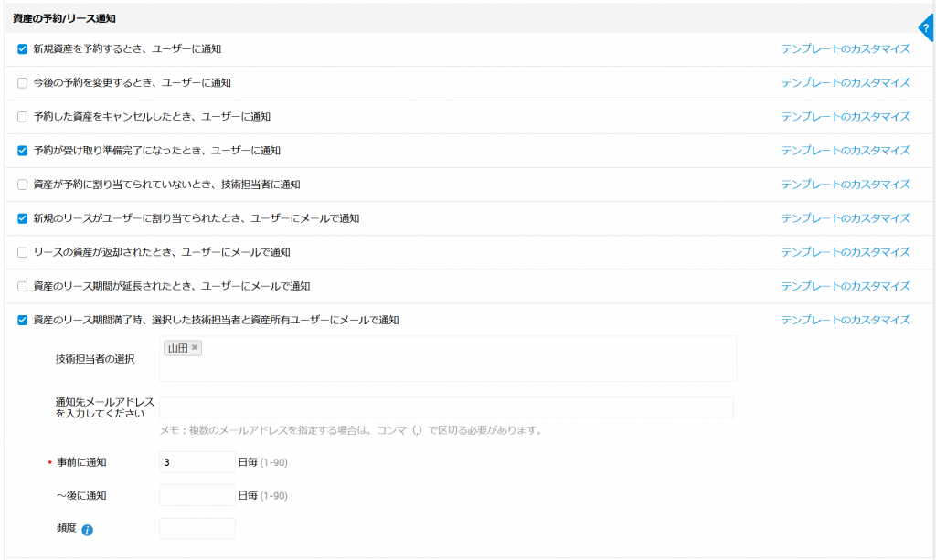Open template customize link for 技術担当者に通知 row
Screen dimensions: 936x560
click(x=846, y=185)
